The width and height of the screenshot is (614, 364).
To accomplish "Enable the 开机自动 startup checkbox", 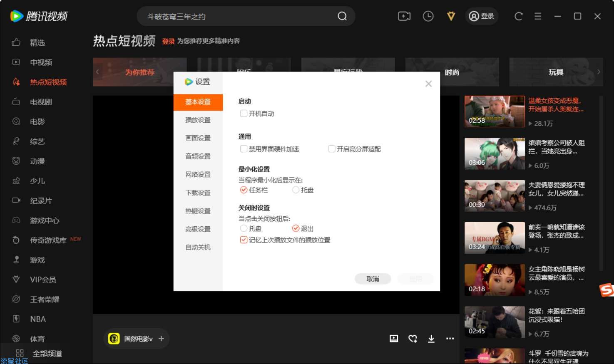I will click(244, 114).
